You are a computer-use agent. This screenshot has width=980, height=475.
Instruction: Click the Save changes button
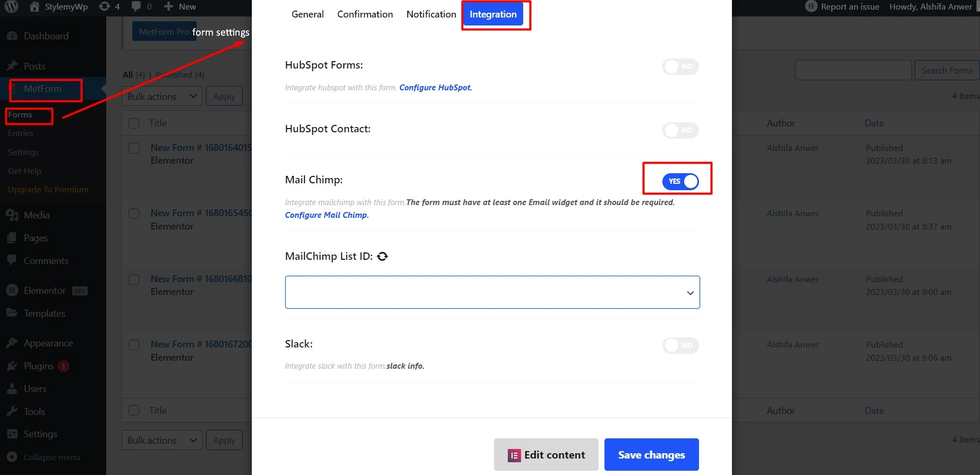(x=652, y=455)
